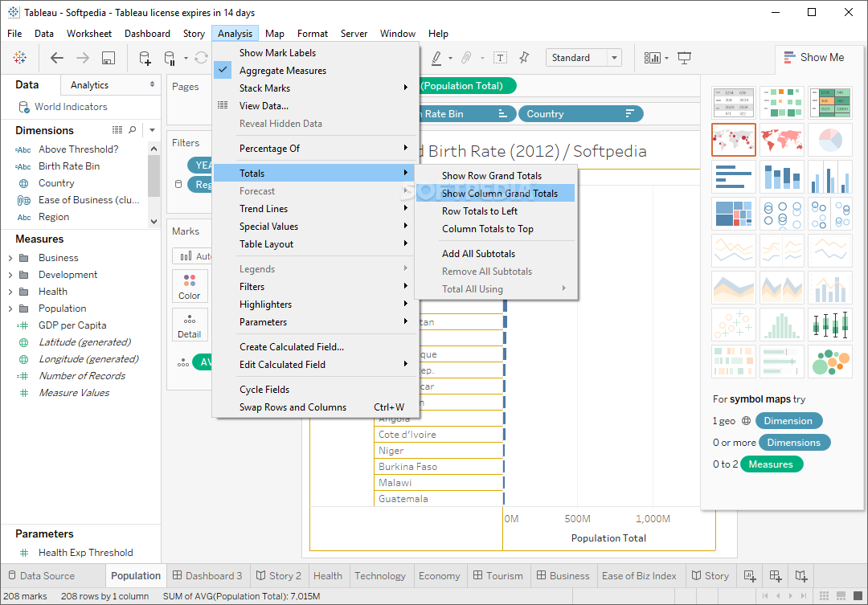Expand the Population measures folder
Image resolution: width=868 pixels, height=605 pixels.
10,309
